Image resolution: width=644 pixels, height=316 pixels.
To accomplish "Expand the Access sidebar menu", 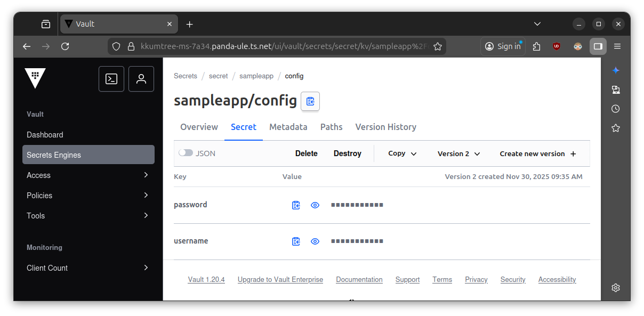I will pyautogui.click(x=88, y=175).
